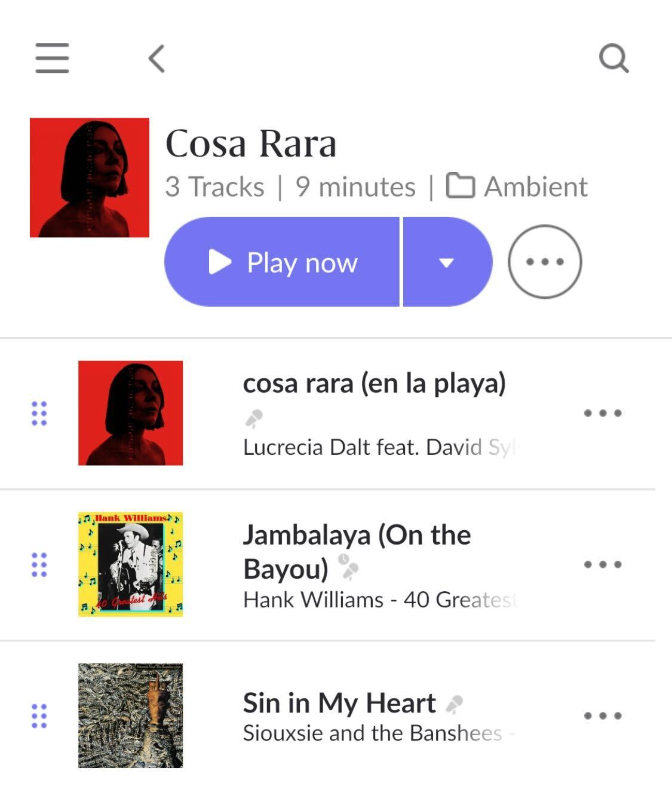Click drag handle for Jambalaya track
672x792 pixels.
(39, 564)
